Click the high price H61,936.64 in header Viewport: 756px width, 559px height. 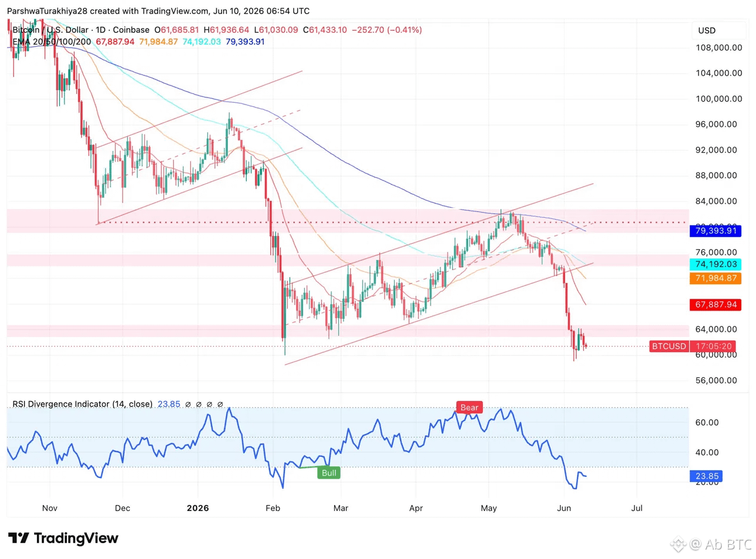pyautogui.click(x=227, y=30)
